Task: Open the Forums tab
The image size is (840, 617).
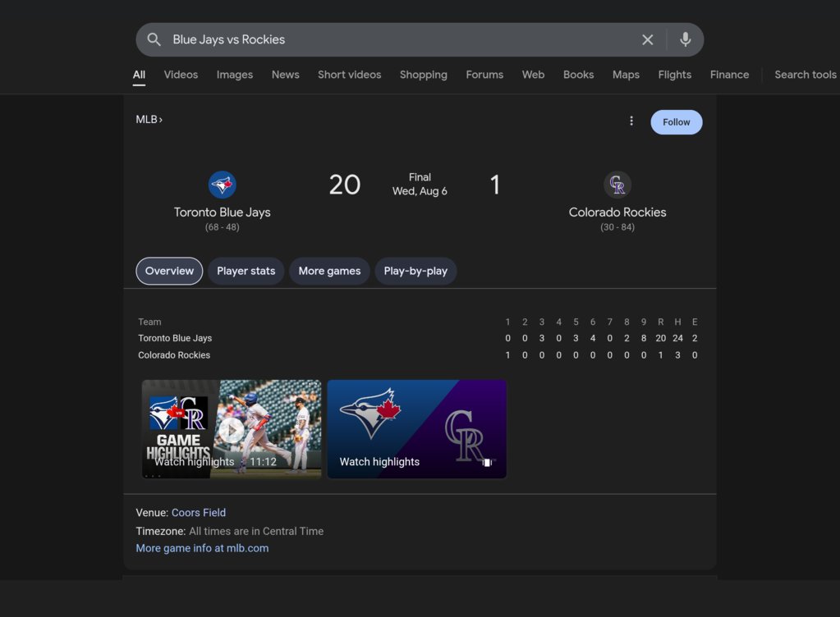Action: coord(484,75)
